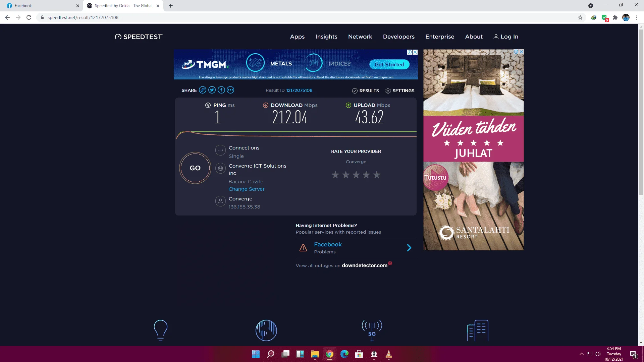The image size is (644, 362).
Task: Click the global fingerprint-style circle icon
Action: (x=266, y=330)
